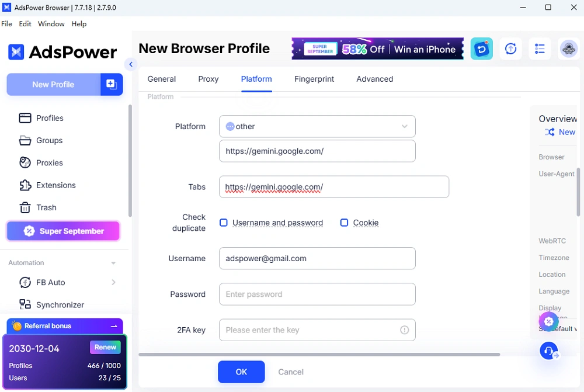Open the Profiles sidebar section

coord(41,118)
